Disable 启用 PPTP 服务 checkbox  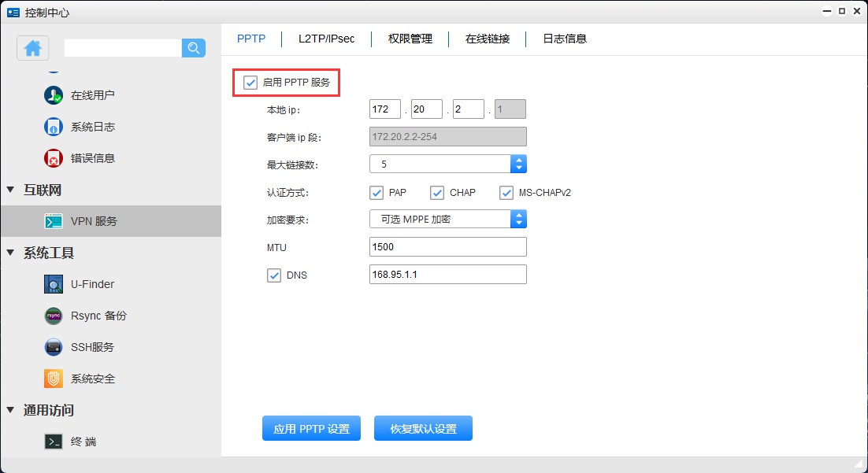[x=250, y=82]
